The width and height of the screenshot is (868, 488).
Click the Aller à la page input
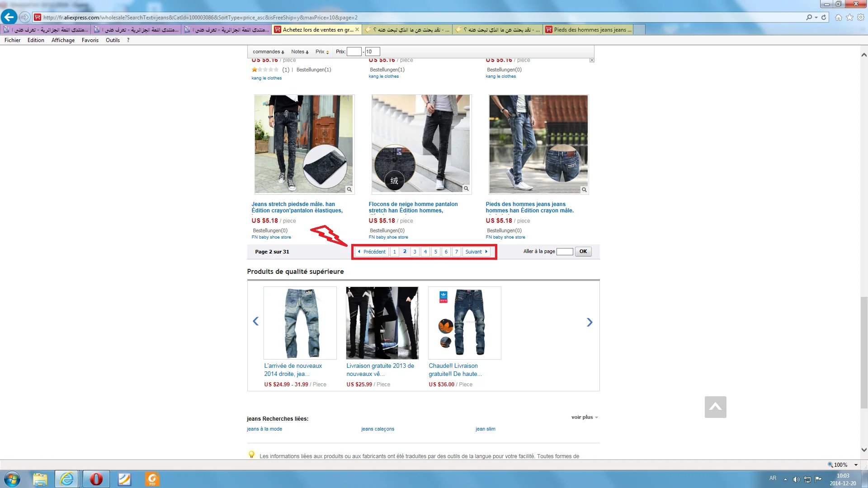coord(565,252)
